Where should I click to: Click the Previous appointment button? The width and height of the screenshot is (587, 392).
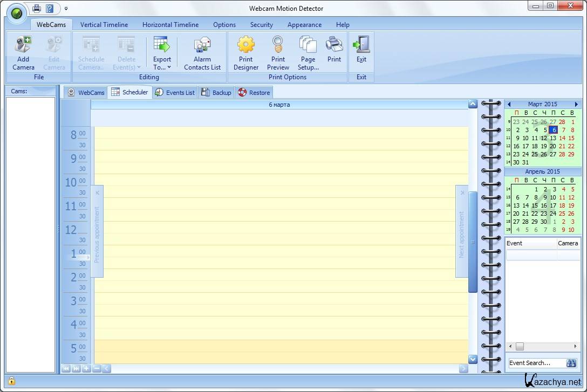[x=97, y=232]
